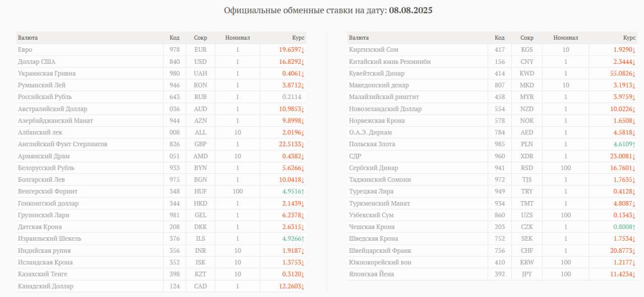Viewport: 644px width, 297px height.
Task: Click the GBP rate 22.5133
Action: [292, 144]
